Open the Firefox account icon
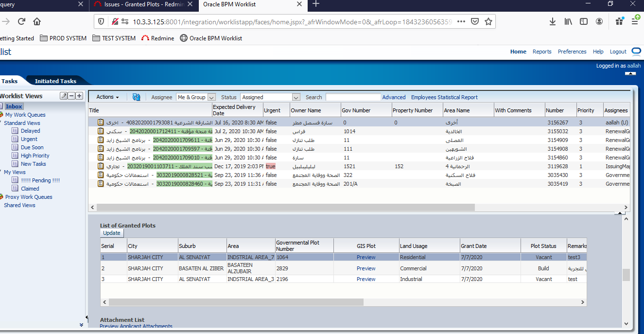Image resolution: width=644 pixels, height=334 pixels. point(599,21)
